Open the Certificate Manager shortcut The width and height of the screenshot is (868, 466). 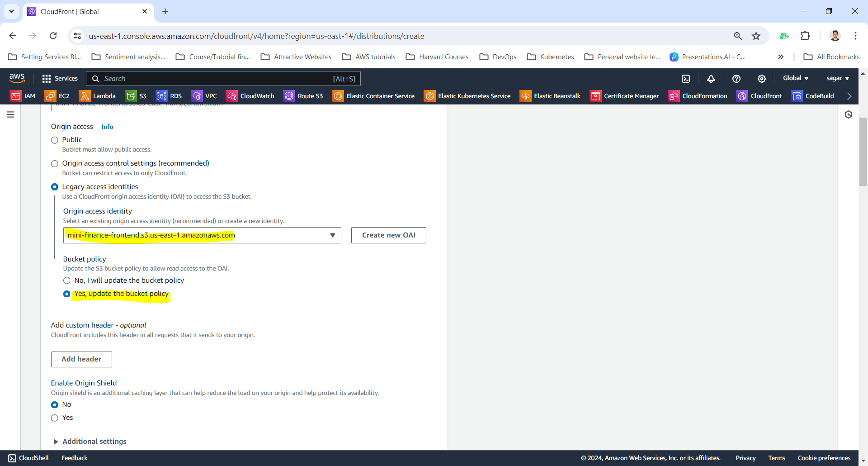624,96
